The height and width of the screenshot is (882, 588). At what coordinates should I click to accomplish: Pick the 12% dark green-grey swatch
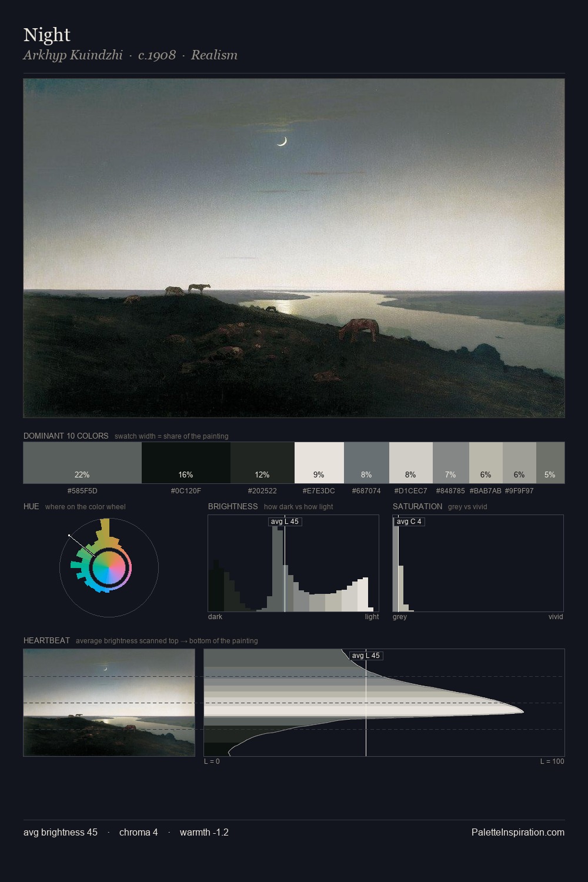tap(262, 463)
